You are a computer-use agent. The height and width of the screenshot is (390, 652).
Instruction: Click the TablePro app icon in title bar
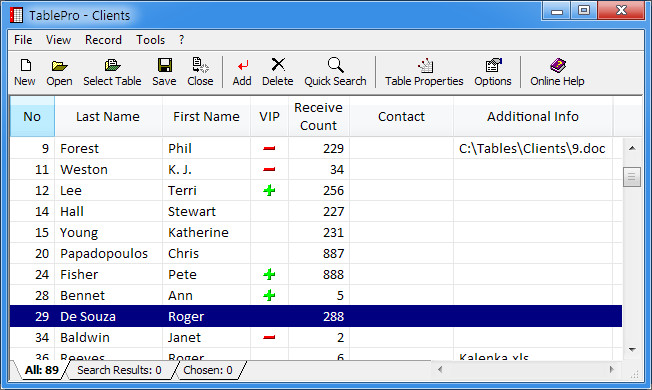click(16, 15)
